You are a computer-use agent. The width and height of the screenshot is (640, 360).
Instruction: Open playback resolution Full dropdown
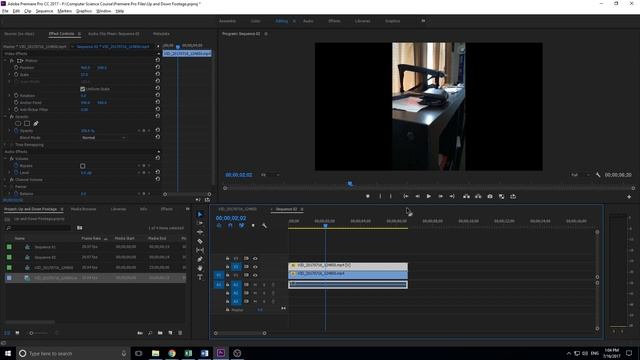click(x=580, y=175)
